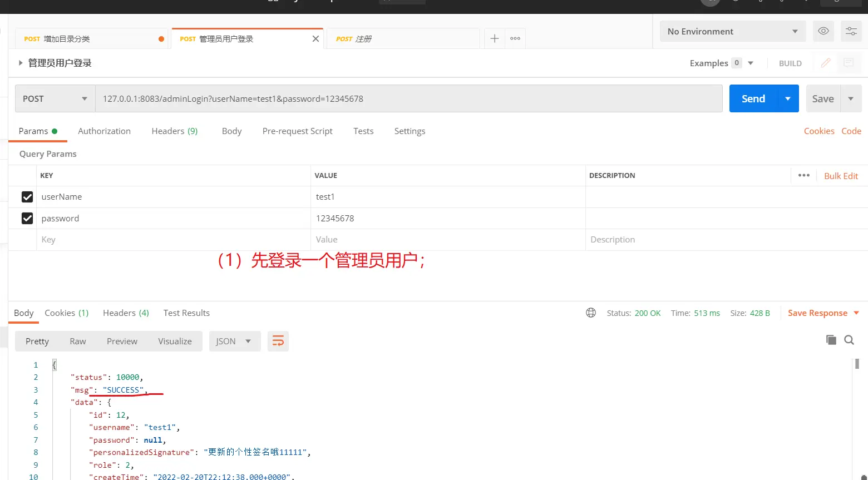Copy response body with copy icon
Viewport: 868px width, 480px height.
coord(831,340)
